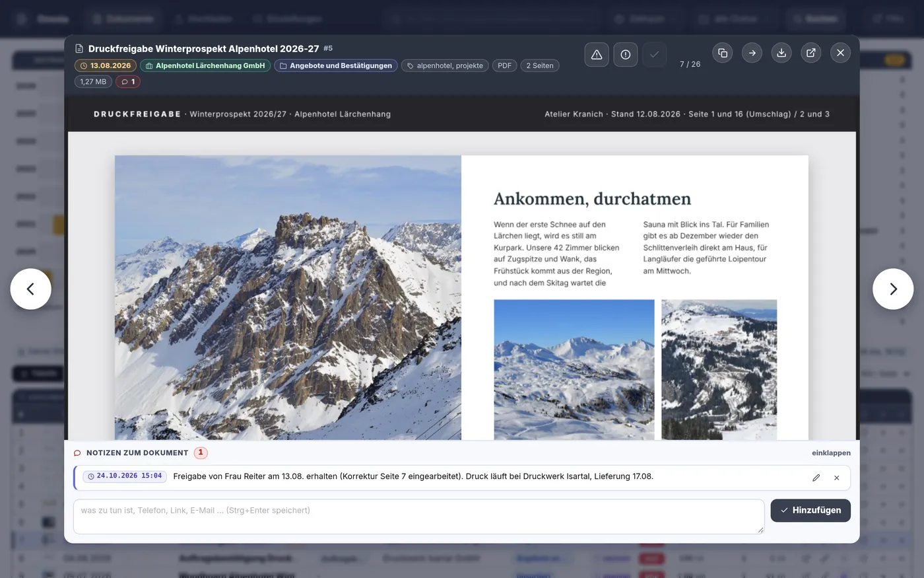Viewport: 924px width, 578px height.
Task: Click the red notes count badge
Action: click(x=201, y=453)
